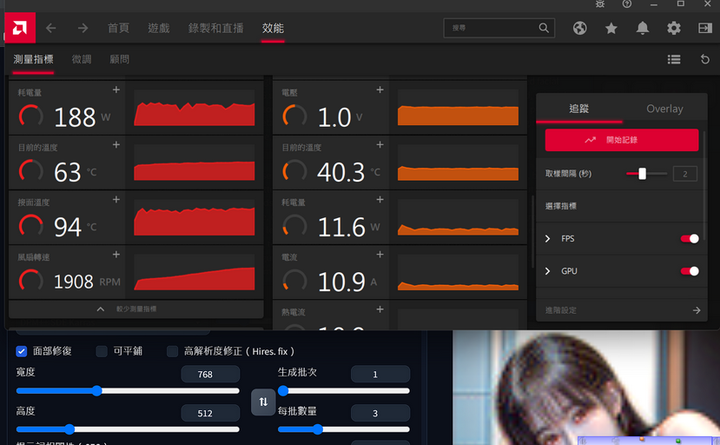Click plus on the 40.3 °C 目前的溫度 card

click(380, 145)
